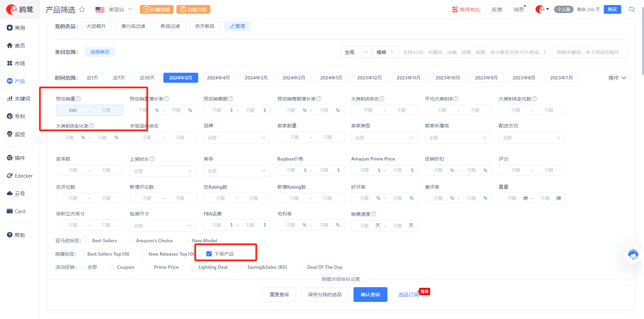This screenshot has width=644, height=319.
Task: Open 关键词 sidebar icon
Action: coord(10,99)
